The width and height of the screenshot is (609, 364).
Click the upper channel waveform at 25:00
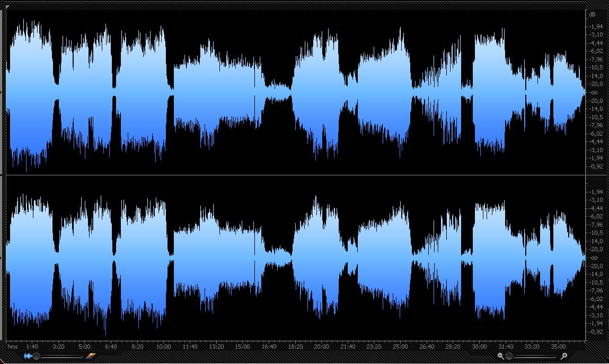[400, 91]
